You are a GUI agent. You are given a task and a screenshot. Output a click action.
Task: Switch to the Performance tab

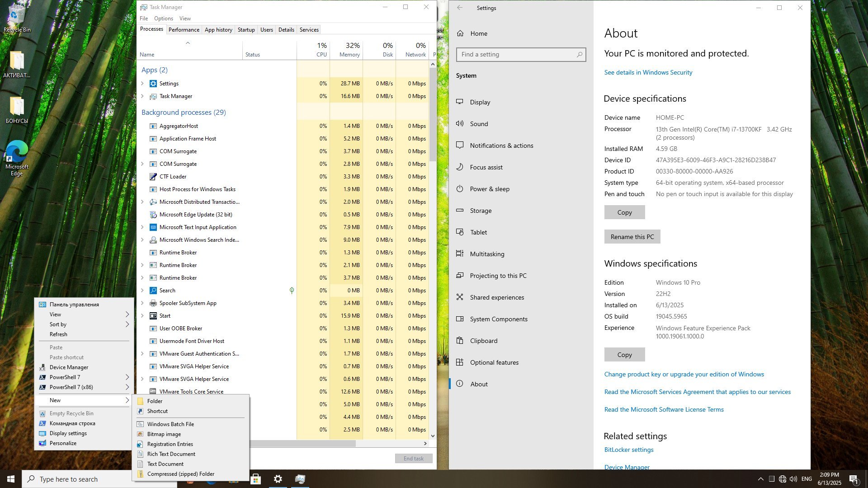184,30
